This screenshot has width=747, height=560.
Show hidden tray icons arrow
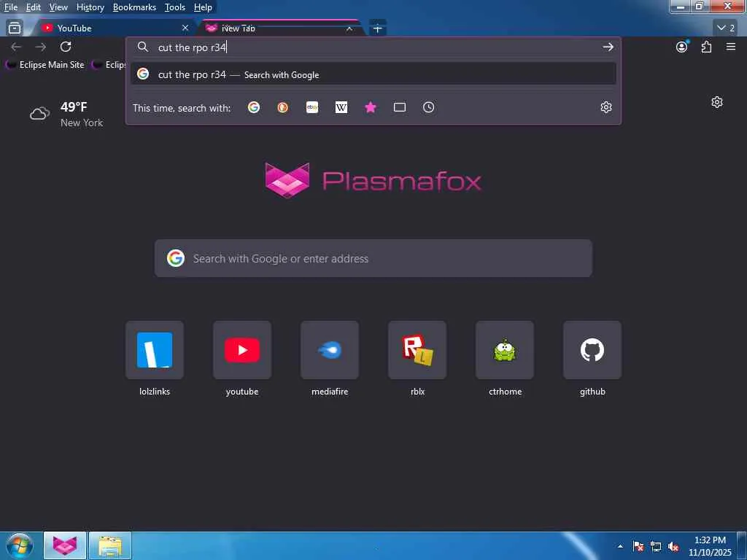[x=620, y=546]
